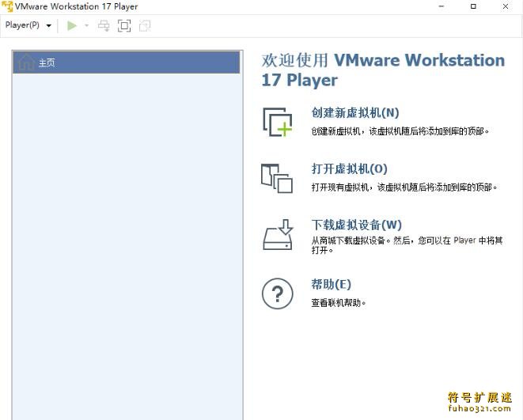
Task: Click the download virtual appliance icon
Action: (x=278, y=235)
